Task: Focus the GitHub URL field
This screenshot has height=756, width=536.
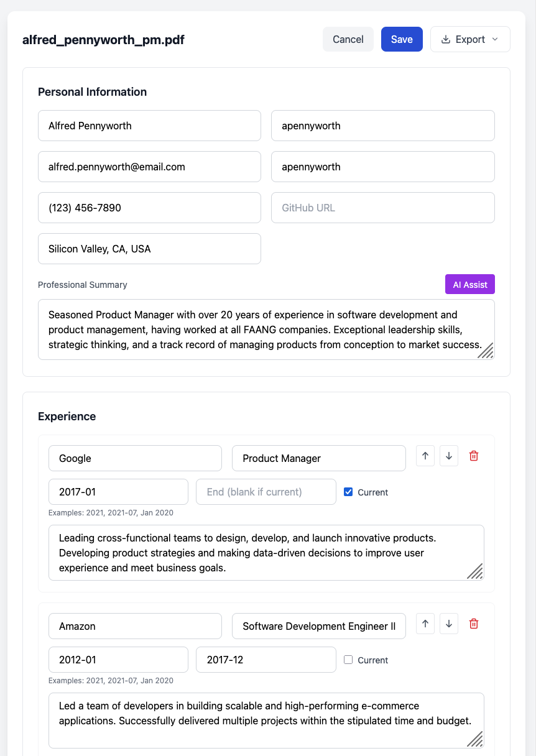Action: click(383, 208)
